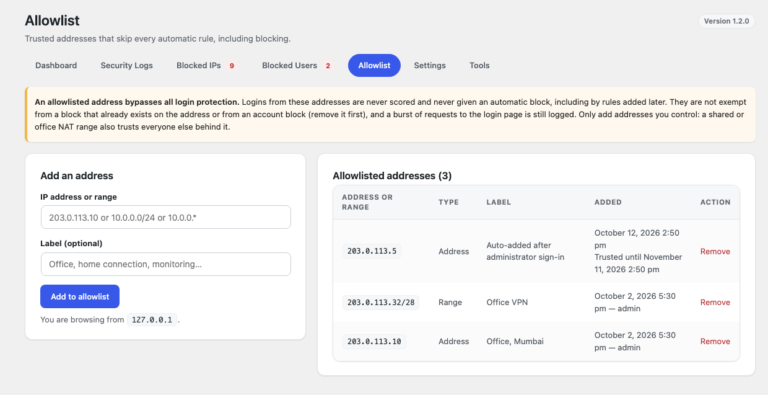Click the 127.0.0.1 browsing address
Screen dimensions: 768x395
click(x=152, y=320)
